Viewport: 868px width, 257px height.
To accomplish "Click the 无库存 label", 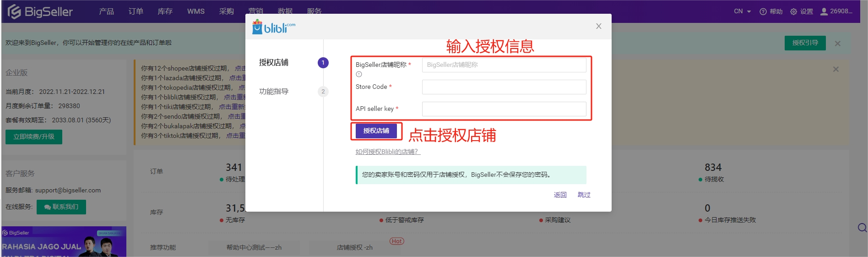I will click(235, 220).
